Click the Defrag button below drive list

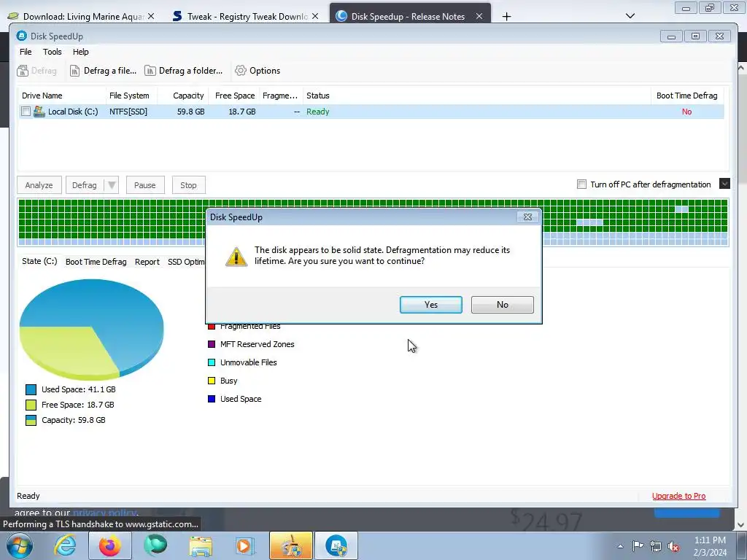[x=85, y=185]
